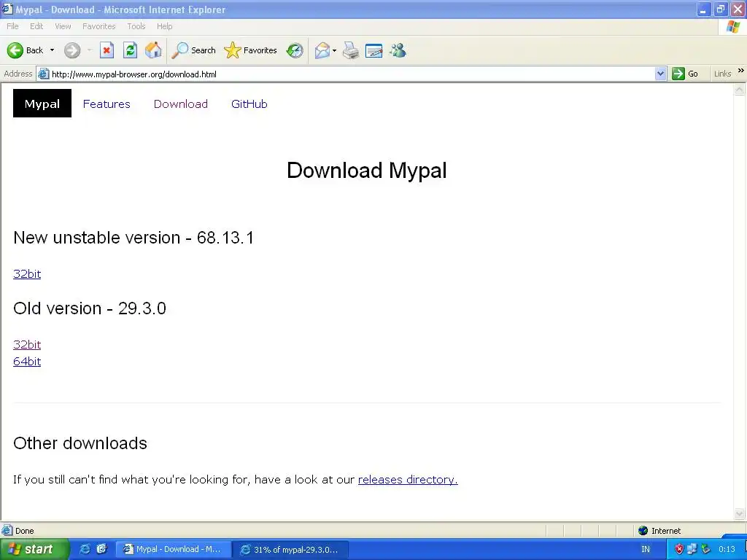Stop page loading with red X icon
This screenshot has width=747, height=560.
pyautogui.click(x=107, y=50)
